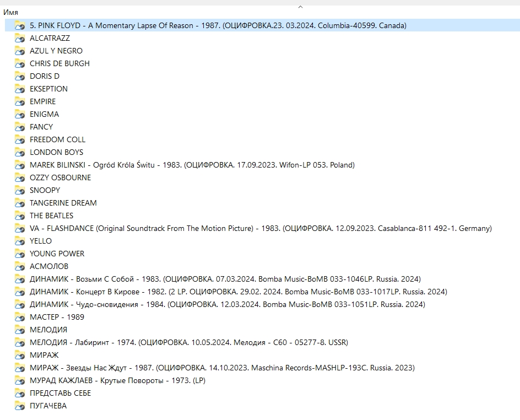Select the LONDON BOYS folder icon

click(x=20, y=152)
